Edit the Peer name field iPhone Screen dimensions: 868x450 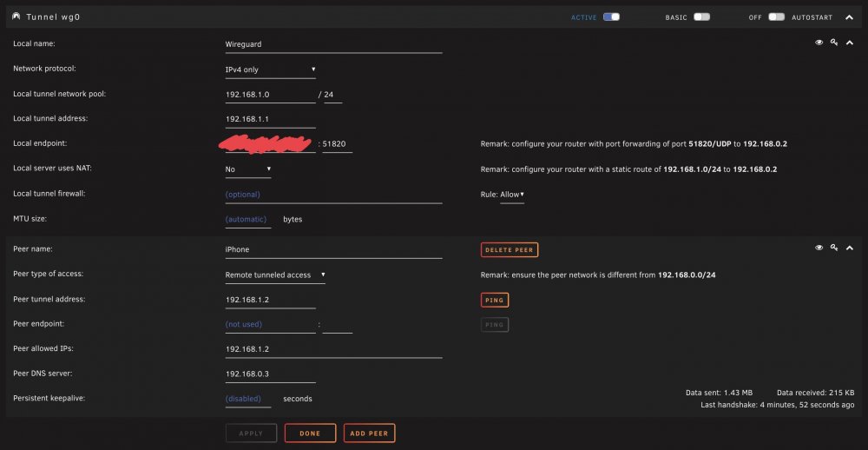[x=333, y=249]
